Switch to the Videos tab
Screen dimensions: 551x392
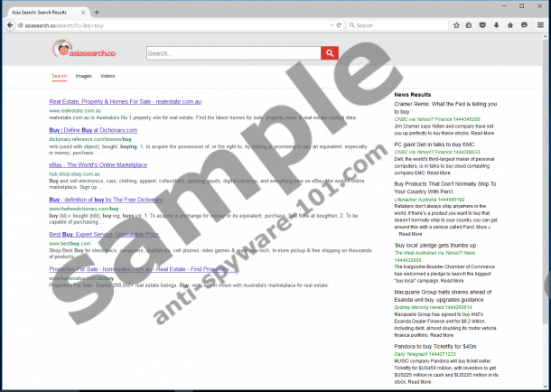(107, 77)
